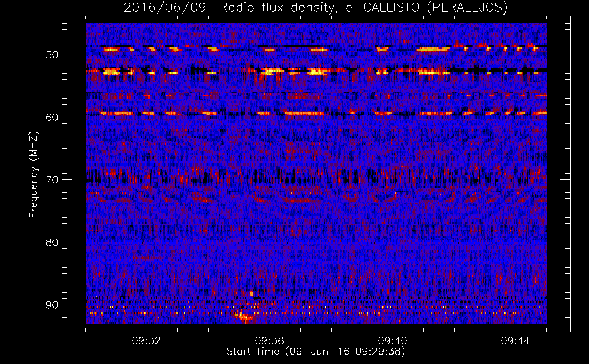Click the 09:36 time tick label

(270, 341)
